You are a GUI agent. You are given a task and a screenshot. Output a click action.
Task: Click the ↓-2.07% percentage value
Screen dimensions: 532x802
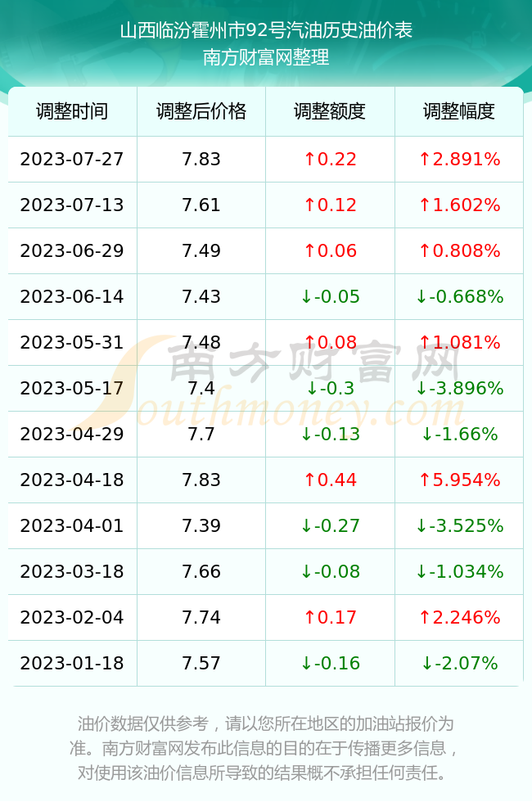459,664
